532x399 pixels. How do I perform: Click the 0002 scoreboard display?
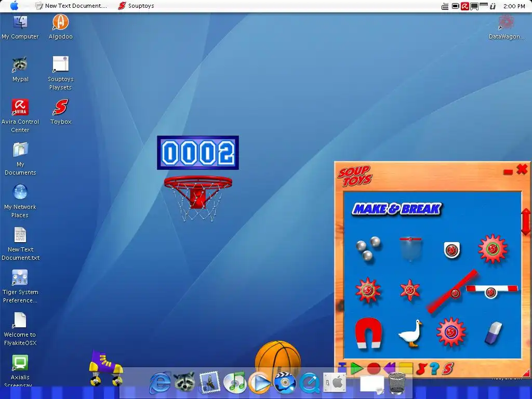click(x=198, y=153)
